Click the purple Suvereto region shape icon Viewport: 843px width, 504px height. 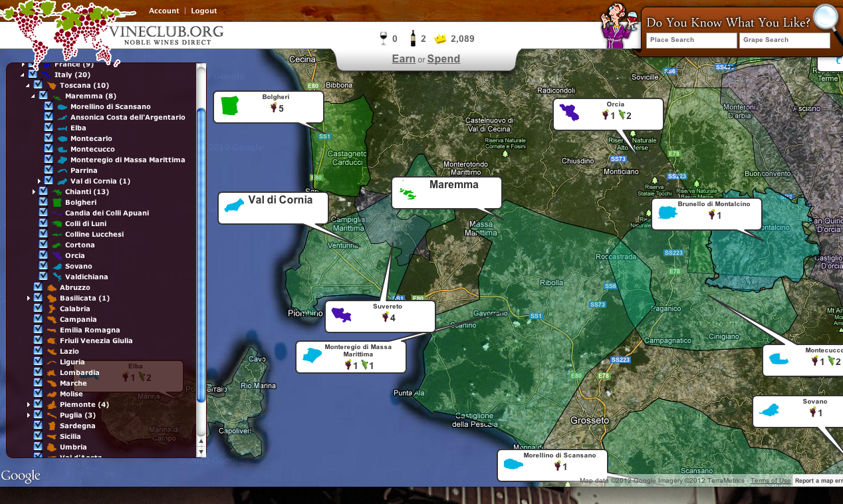click(x=341, y=315)
